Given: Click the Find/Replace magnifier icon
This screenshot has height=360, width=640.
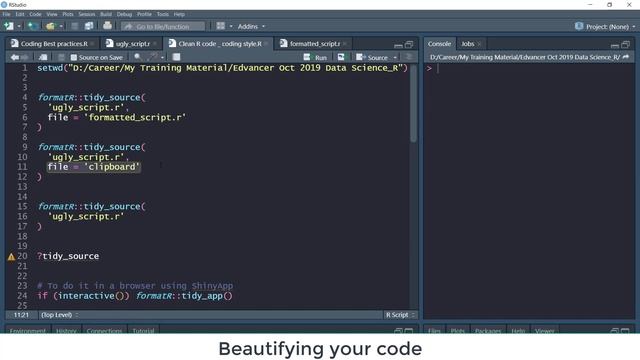Looking at the screenshot, I should 138,57.
